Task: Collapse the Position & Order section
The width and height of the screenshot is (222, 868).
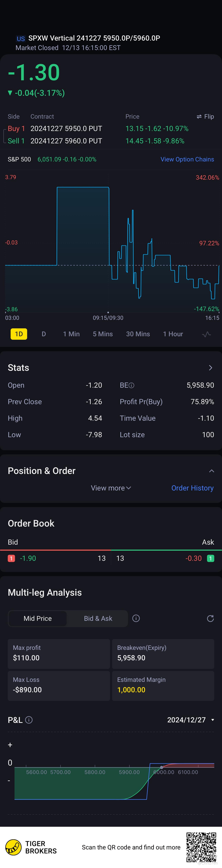Action: click(212, 471)
